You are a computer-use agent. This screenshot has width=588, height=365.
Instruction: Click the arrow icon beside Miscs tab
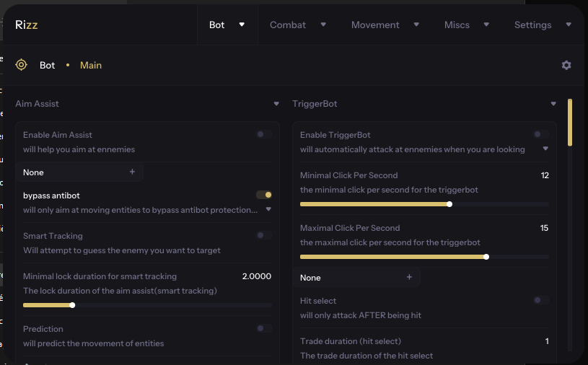[x=486, y=25]
